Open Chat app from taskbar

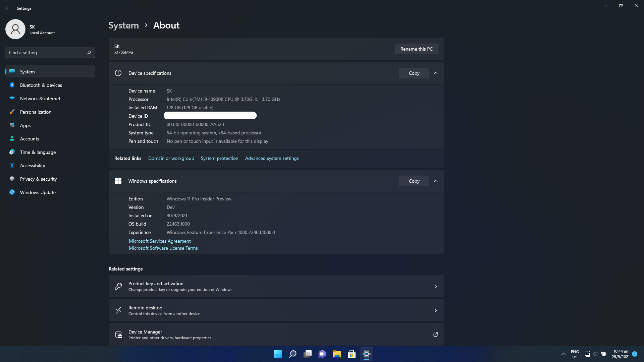322,354
